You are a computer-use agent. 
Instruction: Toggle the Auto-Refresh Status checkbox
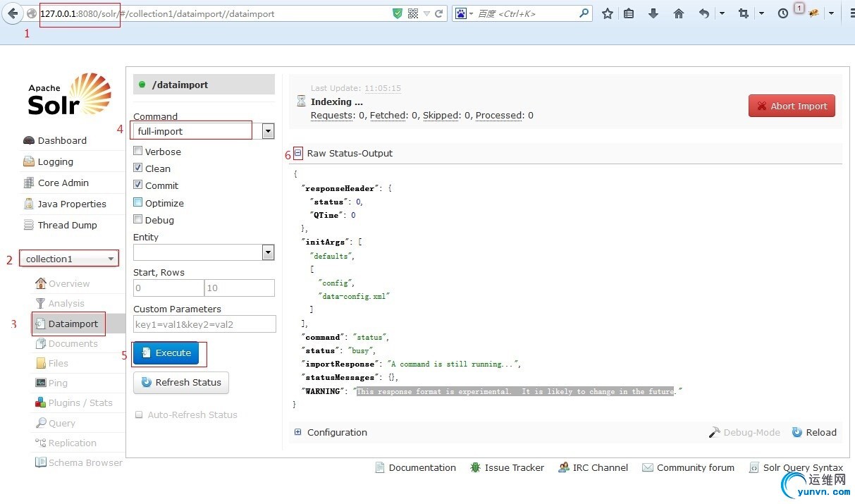point(139,414)
